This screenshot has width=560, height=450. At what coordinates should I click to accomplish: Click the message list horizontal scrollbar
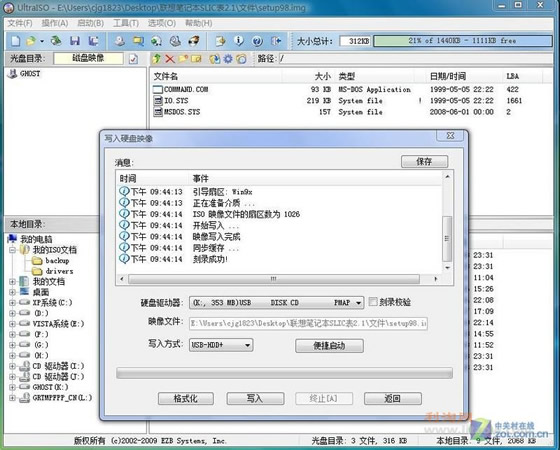[274, 279]
